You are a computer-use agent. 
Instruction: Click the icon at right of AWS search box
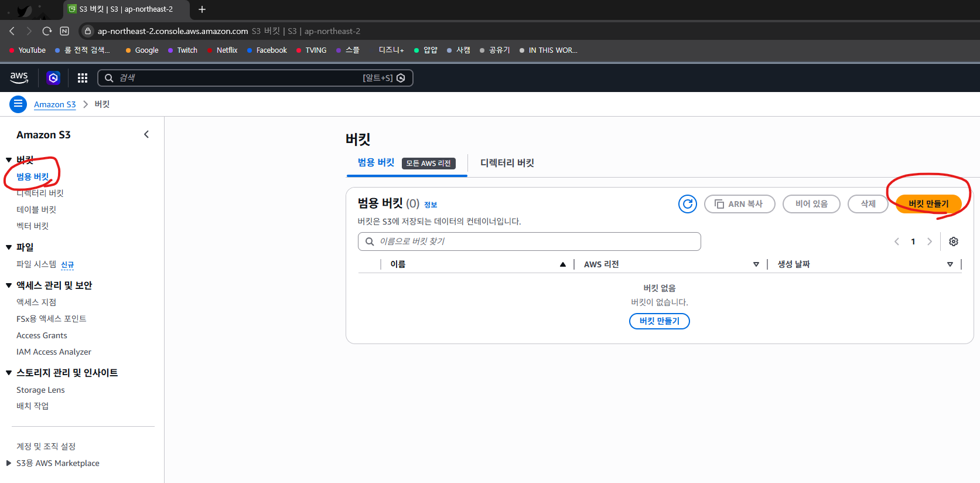[401, 78]
